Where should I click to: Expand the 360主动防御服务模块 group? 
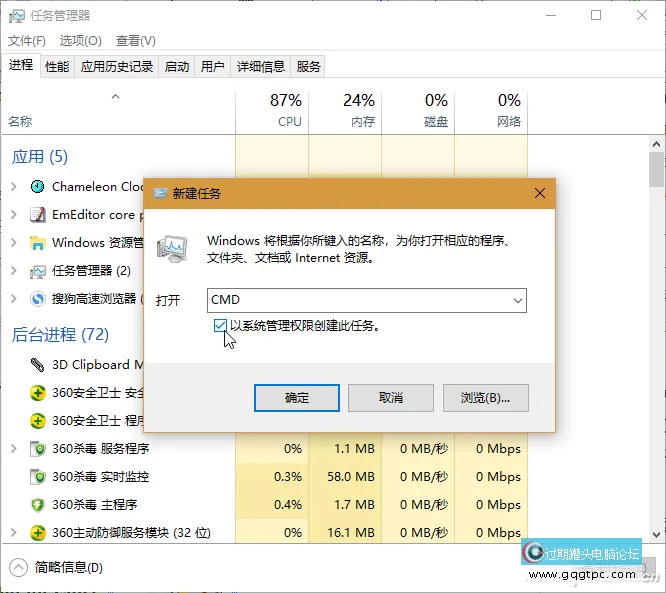click(x=14, y=532)
